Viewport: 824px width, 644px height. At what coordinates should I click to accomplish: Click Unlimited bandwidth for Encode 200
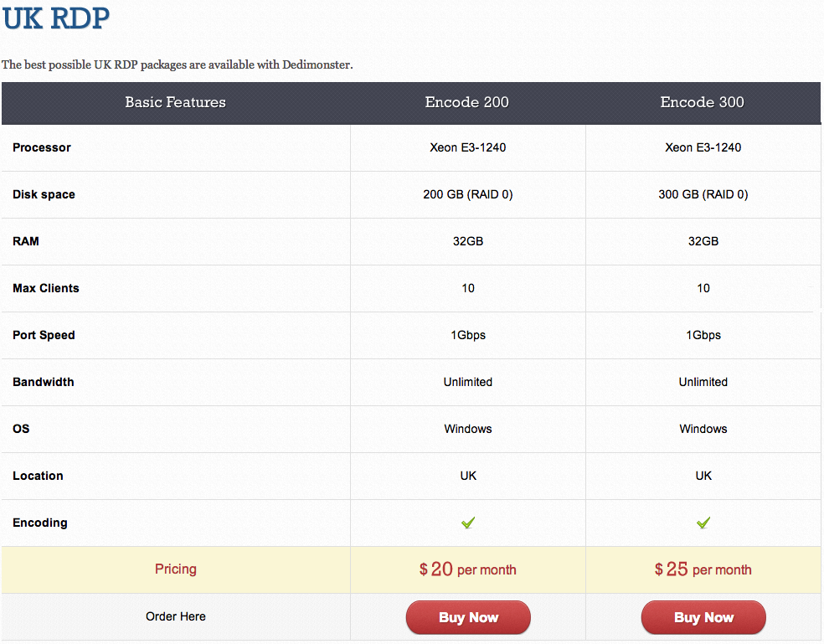tap(468, 382)
